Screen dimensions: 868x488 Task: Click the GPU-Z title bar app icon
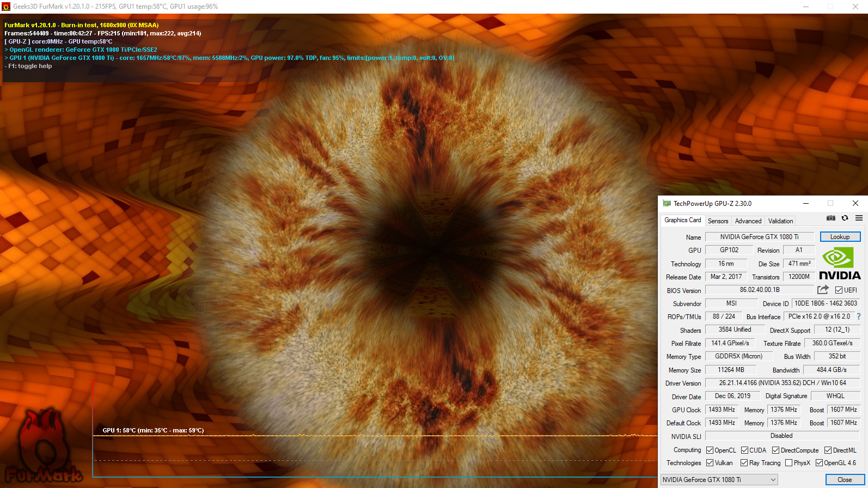click(667, 203)
